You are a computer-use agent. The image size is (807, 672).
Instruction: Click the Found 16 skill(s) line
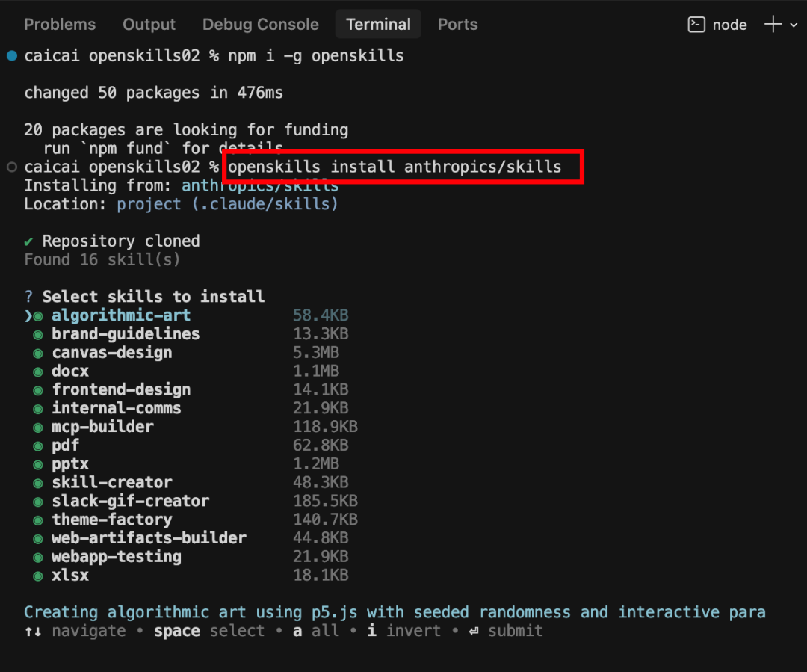coord(102,259)
